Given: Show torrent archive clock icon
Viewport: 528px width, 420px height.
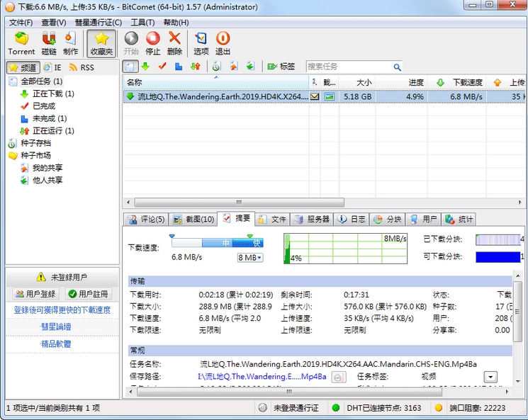Looking at the screenshot, I should (x=216, y=67).
